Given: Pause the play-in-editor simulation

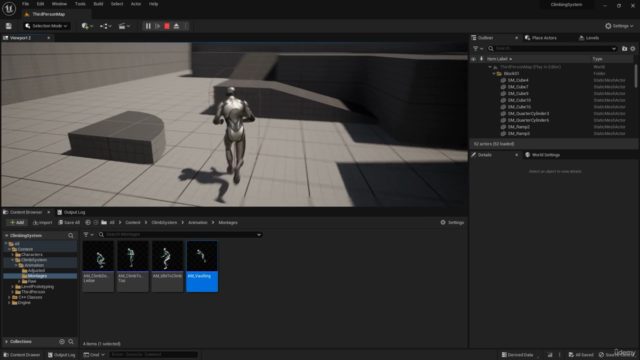Looking at the screenshot, I should (x=148, y=26).
